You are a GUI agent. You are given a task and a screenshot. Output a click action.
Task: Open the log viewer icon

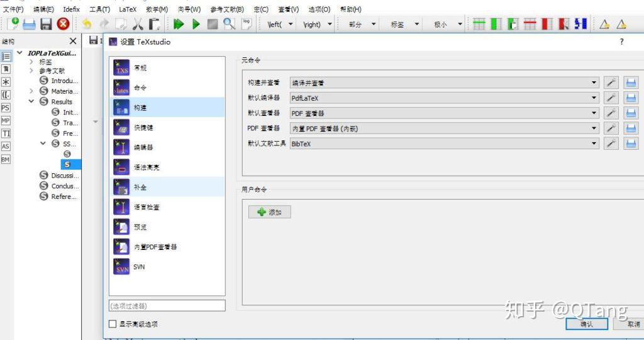point(247,24)
